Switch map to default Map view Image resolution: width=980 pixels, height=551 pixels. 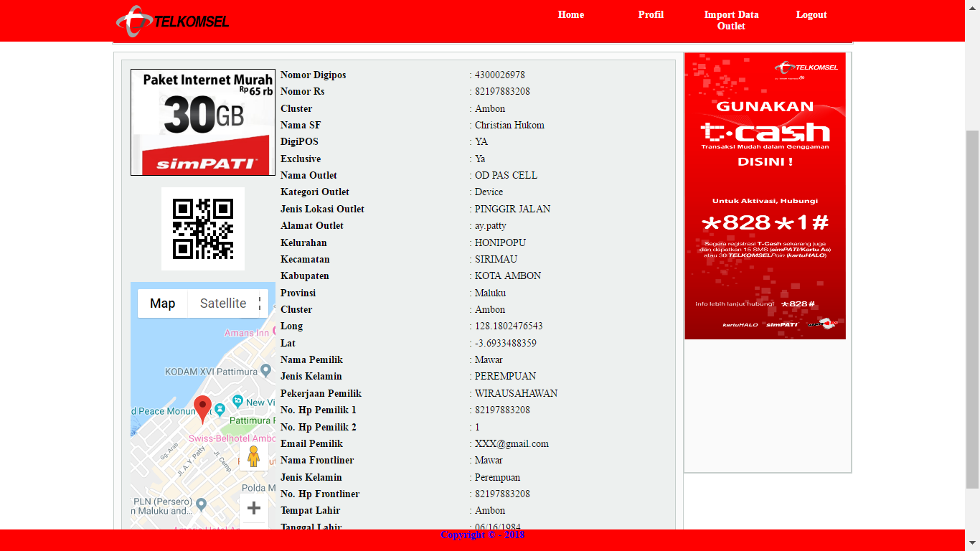tap(163, 303)
